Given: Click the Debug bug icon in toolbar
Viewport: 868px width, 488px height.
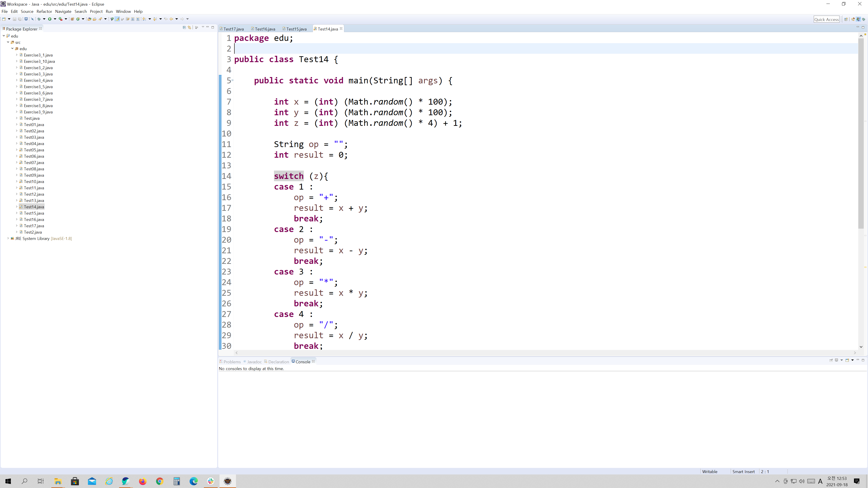Looking at the screenshot, I should (39, 19).
